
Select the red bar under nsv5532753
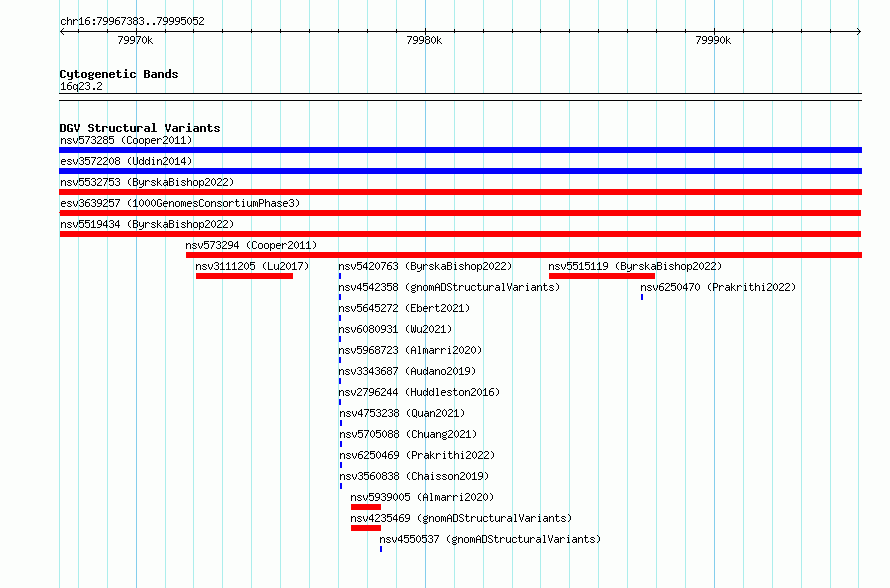pyautogui.click(x=460, y=192)
